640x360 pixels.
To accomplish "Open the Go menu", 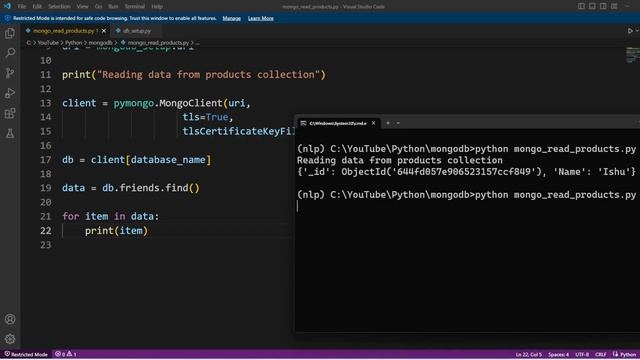I will [x=98, y=7].
